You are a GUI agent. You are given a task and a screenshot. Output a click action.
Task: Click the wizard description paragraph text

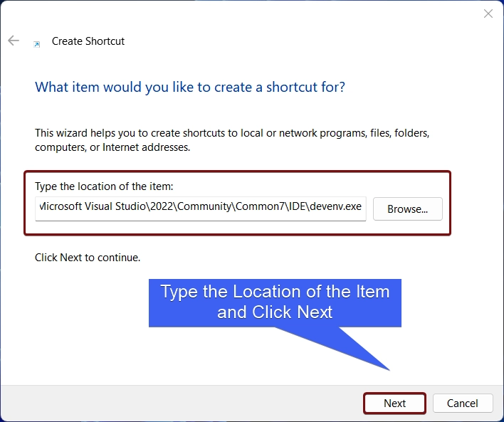(x=232, y=139)
